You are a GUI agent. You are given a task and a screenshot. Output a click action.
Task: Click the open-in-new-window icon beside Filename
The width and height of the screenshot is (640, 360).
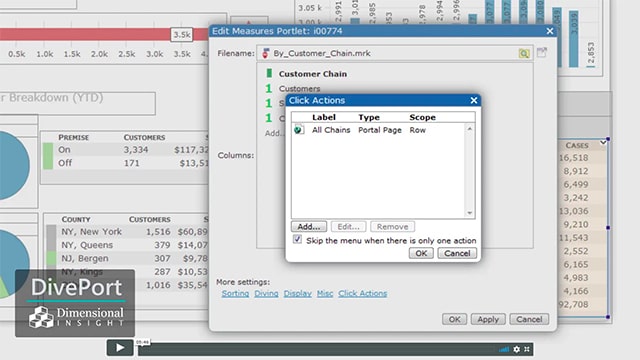coord(542,52)
